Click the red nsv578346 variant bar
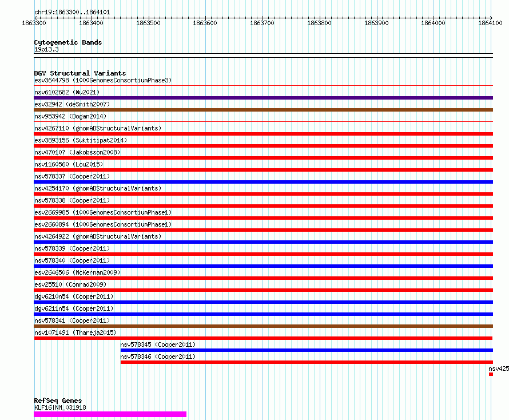This screenshot has height=420, width=509. pos(307,362)
